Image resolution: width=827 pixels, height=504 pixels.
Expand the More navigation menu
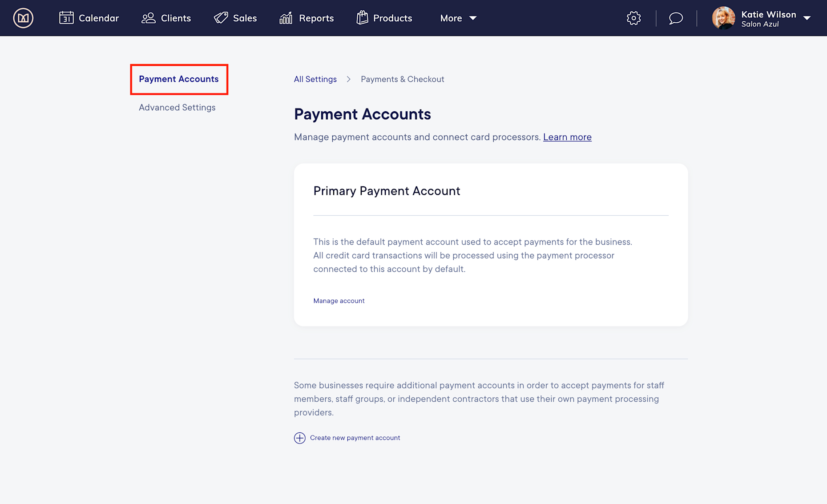coord(458,18)
